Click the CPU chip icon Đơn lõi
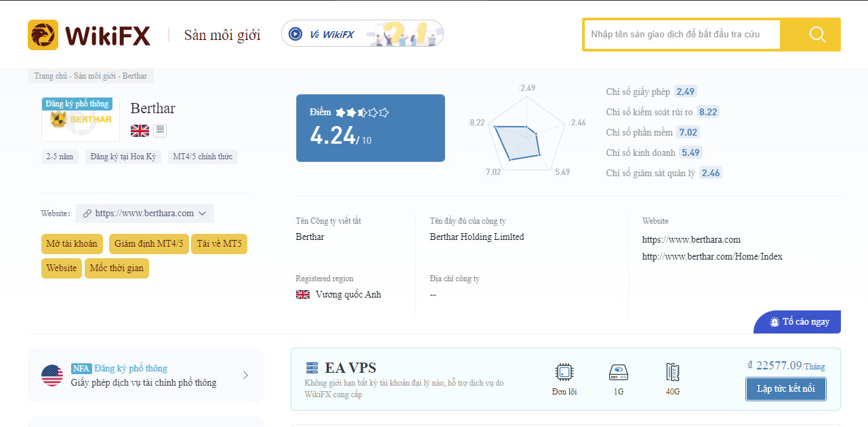Screen dimensions: 868x427 [x=564, y=372]
